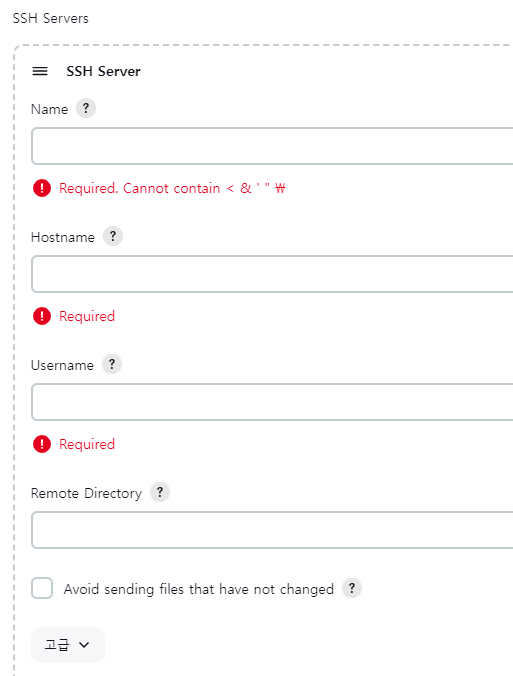Open help for the Hostname field
This screenshot has width=513, height=676.
(113, 236)
